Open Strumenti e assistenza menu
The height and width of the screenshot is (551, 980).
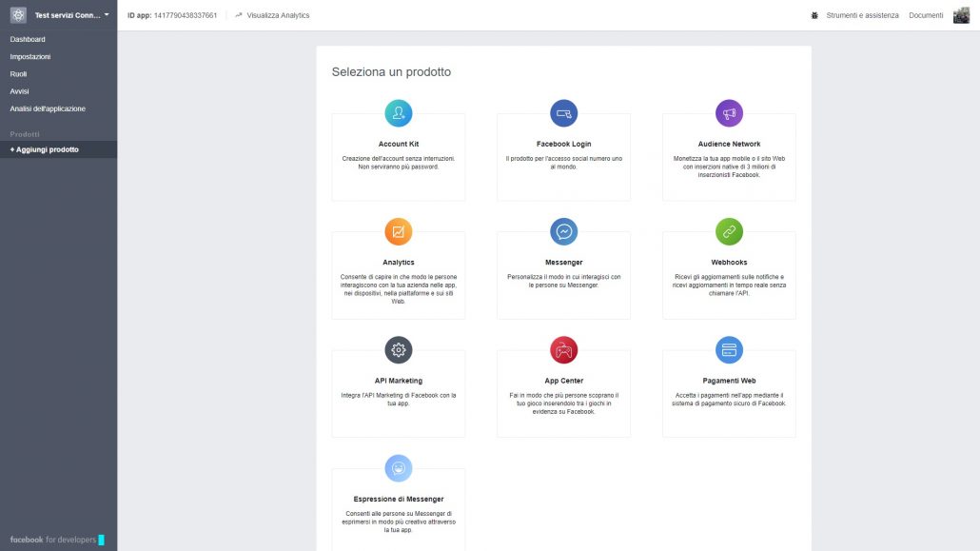[x=862, y=15]
